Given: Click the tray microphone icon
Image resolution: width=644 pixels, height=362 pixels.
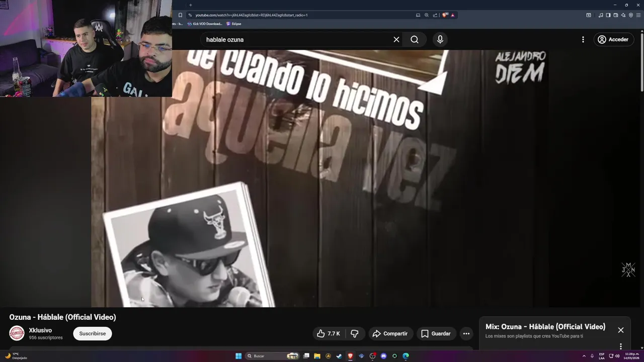Looking at the screenshot, I should pos(592,356).
